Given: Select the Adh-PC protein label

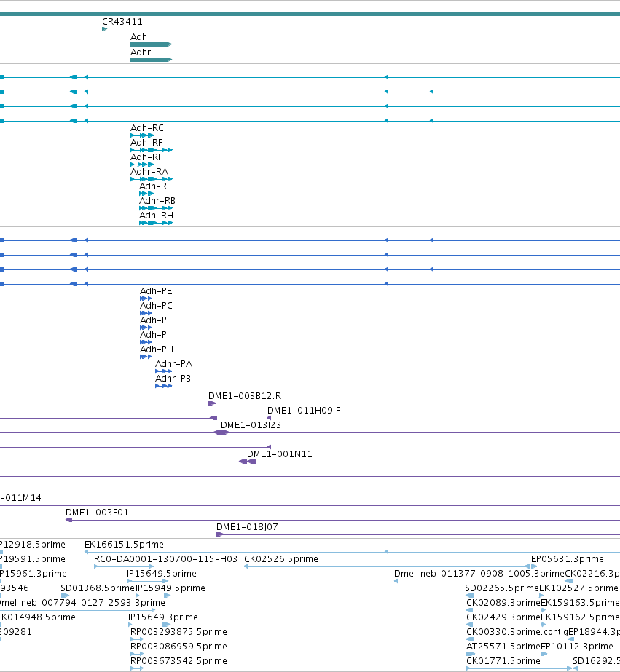Looking at the screenshot, I should click(156, 306).
